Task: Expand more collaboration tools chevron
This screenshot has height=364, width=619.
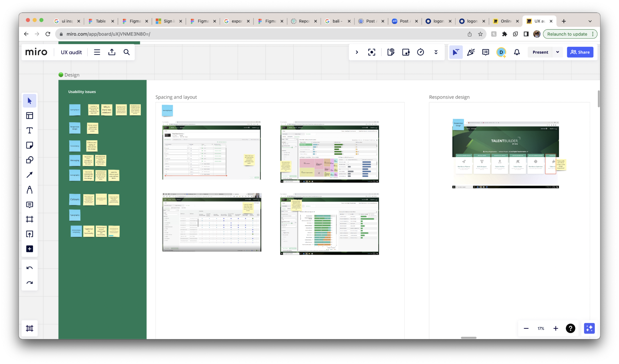Action: tap(436, 52)
